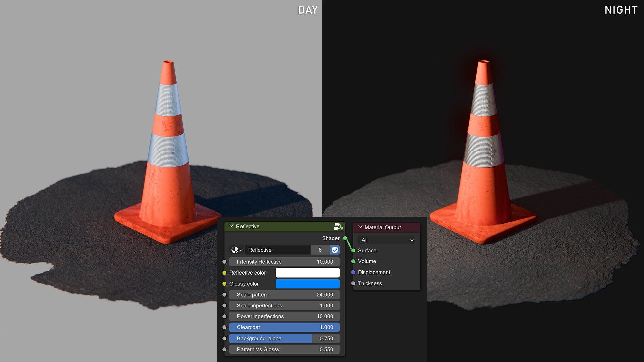The image size is (644, 362).
Task: Click the Intensity Reflective value field
Action: 284,262
